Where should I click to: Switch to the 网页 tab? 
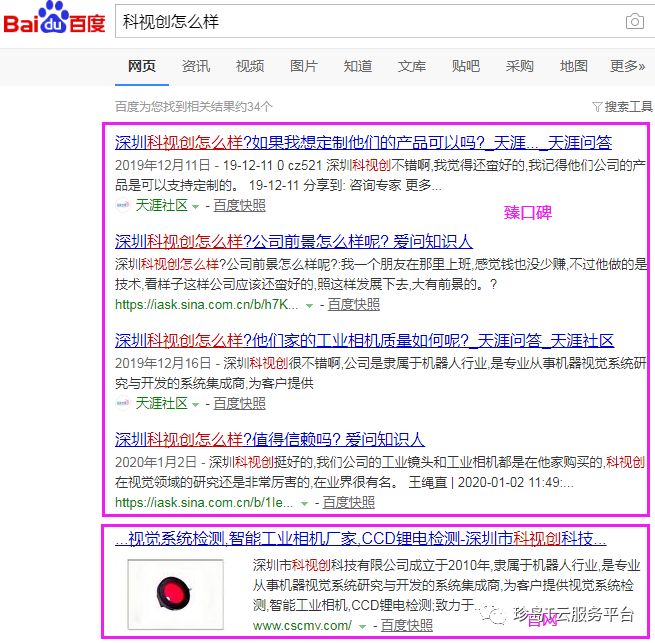[142, 66]
